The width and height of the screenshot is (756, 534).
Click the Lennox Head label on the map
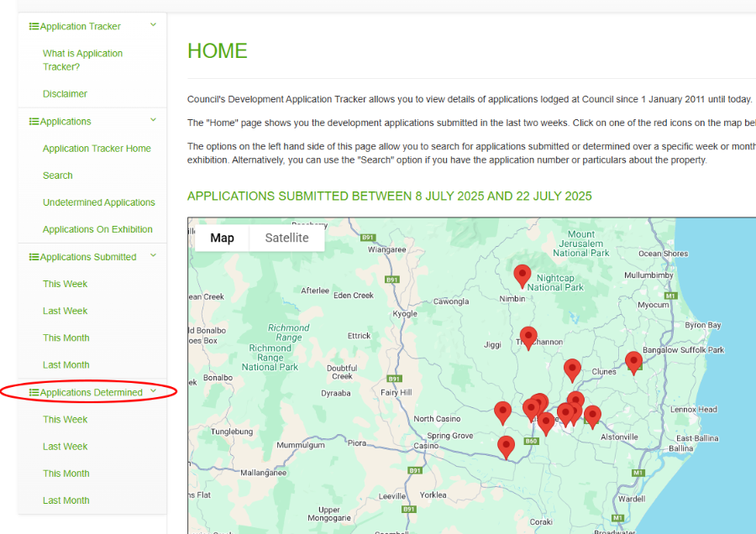pyautogui.click(x=694, y=410)
